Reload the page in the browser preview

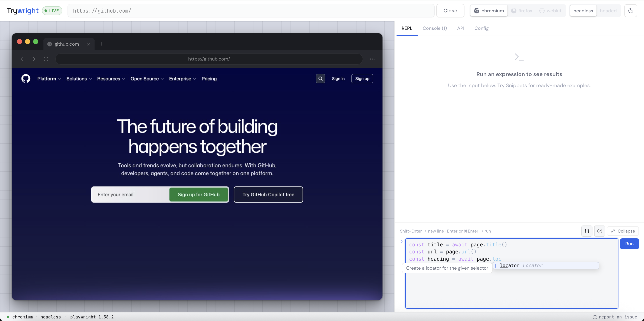point(46,59)
